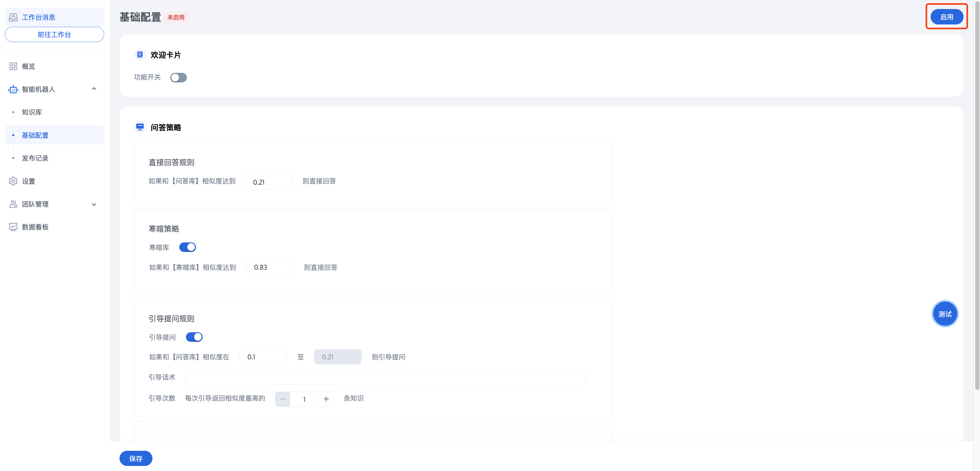Click the 启用 button at top right
Image resolution: width=980 pixels, height=471 pixels.
946,17
